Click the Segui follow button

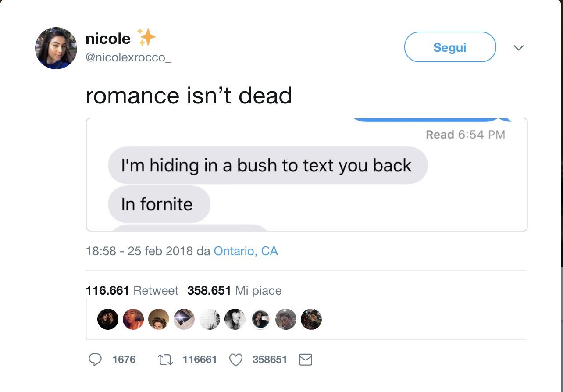point(450,47)
